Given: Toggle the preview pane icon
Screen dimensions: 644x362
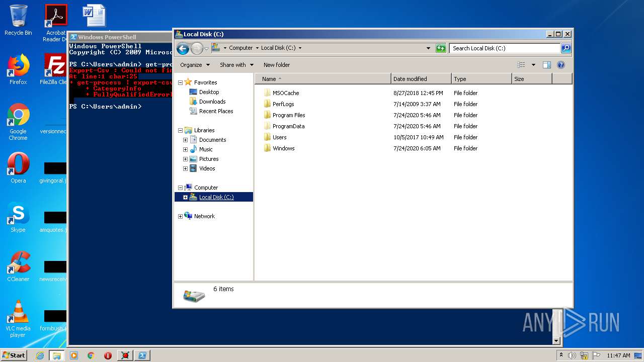Looking at the screenshot, I should (x=547, y=65).
